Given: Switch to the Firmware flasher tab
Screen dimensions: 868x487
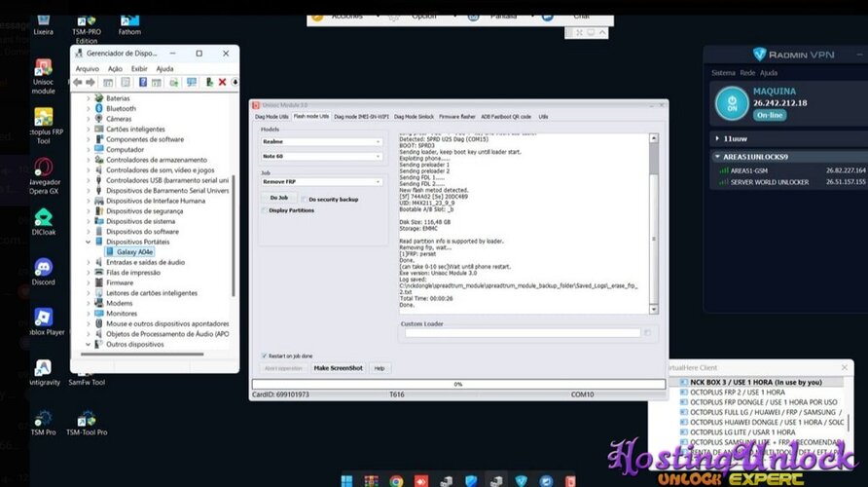Looking at the screenshot, I should coord(457,117).
